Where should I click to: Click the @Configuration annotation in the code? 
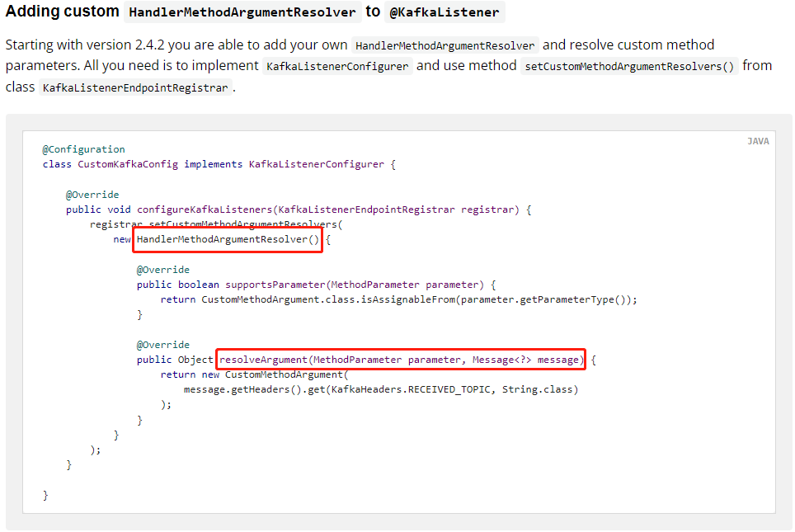click(83, 149)
